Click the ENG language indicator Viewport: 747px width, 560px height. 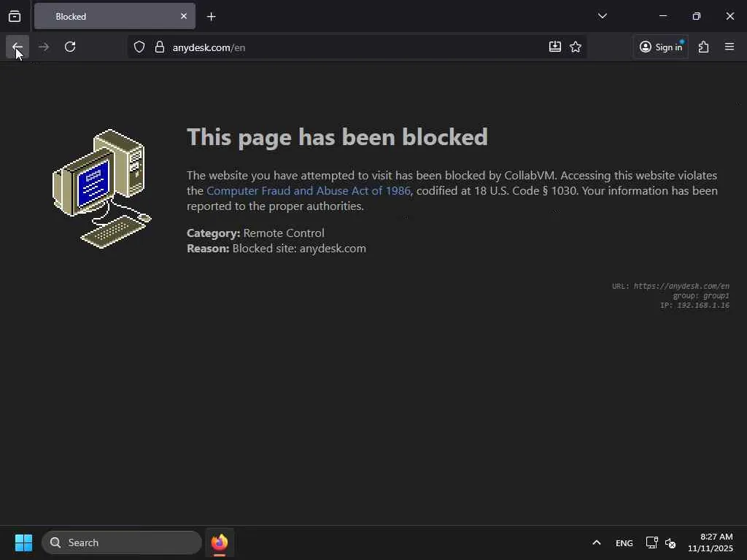[x=624, y=542]
